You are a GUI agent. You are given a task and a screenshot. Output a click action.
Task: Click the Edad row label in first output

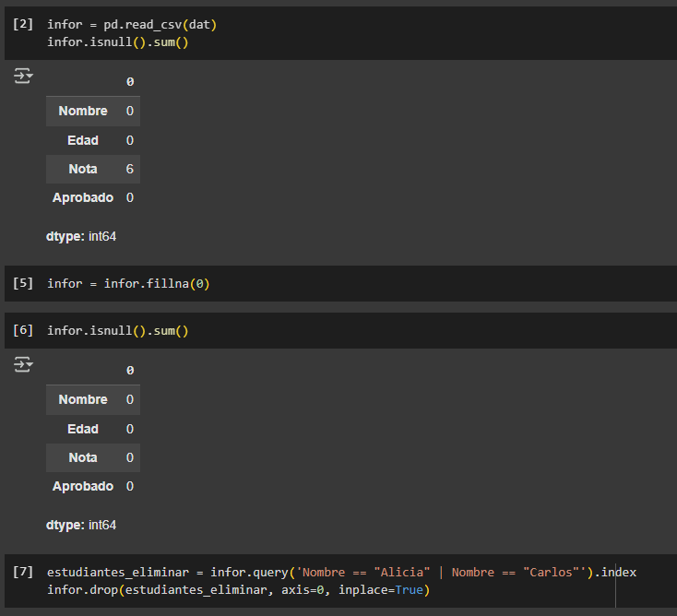click(83, 140)
